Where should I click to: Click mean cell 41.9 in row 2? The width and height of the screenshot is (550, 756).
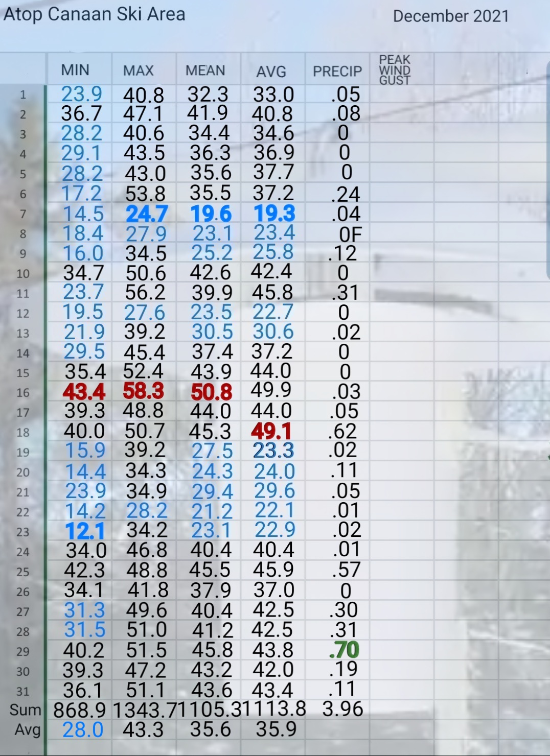(208, 113)
